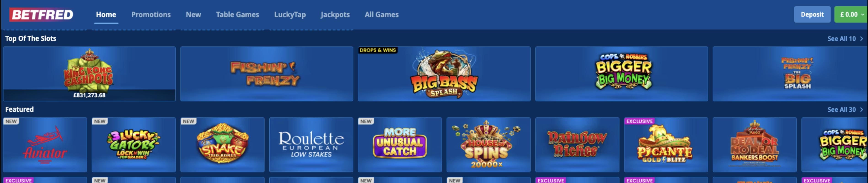
Task: Open Big Bass Splash game tile
Action: pos(444,74)
